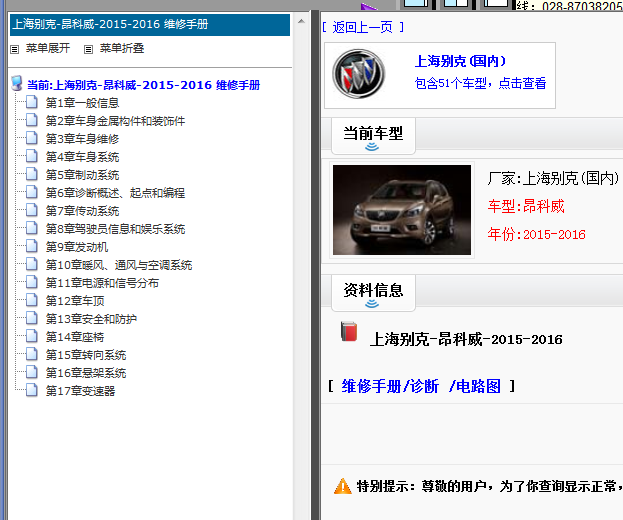Open /电路图 link

475,386
